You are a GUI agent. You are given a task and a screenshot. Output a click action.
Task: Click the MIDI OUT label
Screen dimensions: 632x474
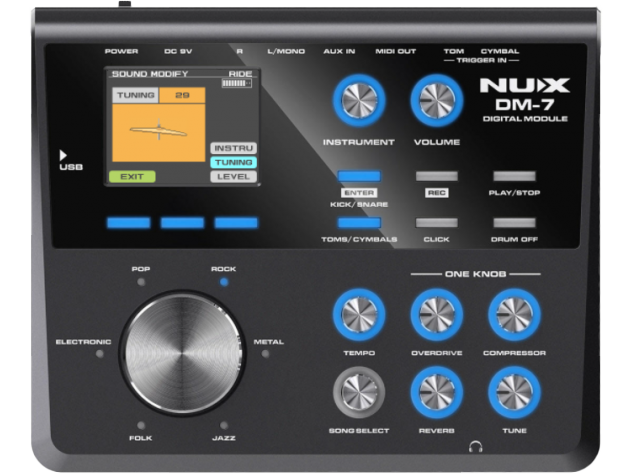click(x=395, y=51)
